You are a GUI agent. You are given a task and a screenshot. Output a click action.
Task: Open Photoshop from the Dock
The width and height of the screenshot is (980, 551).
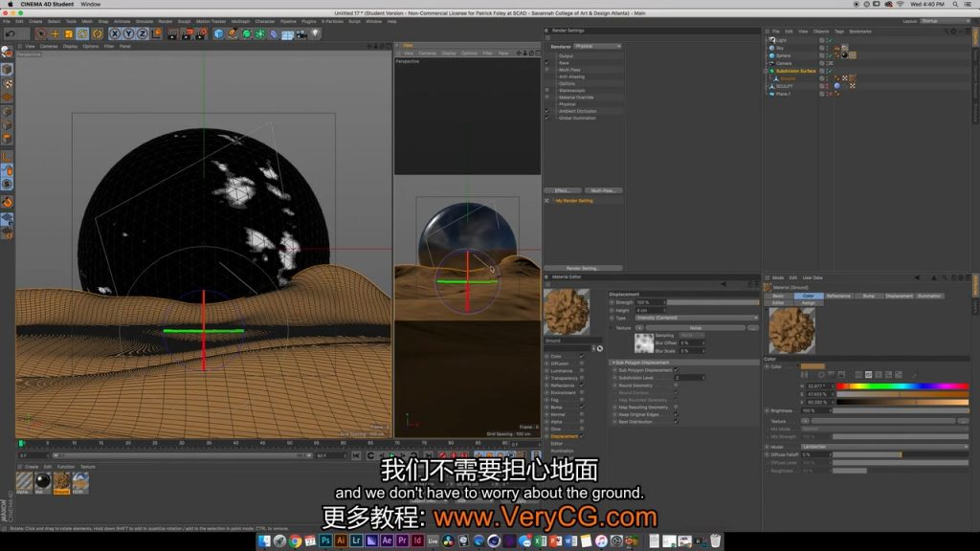[325, 541]
